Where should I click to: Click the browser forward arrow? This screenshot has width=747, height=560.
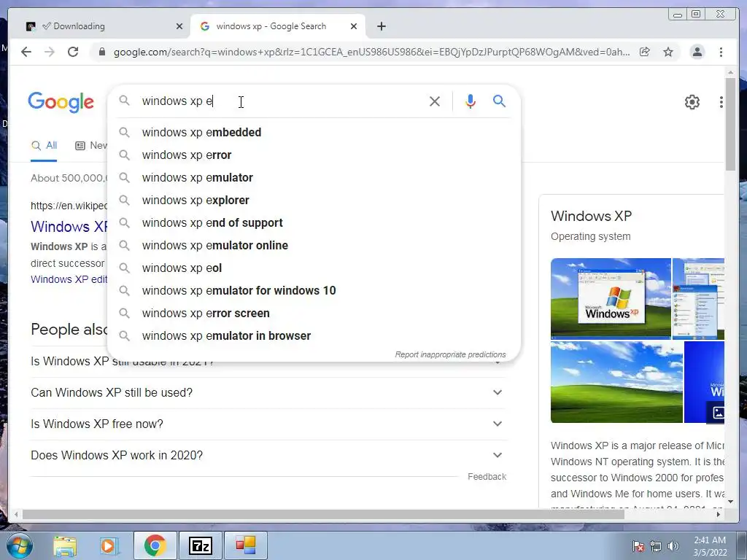point(50,52)
